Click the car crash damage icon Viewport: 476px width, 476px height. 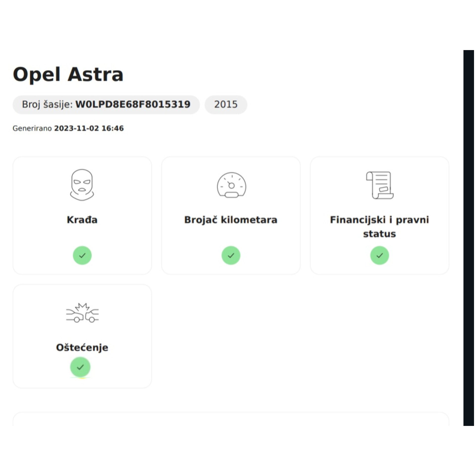[x=82, y=313]
